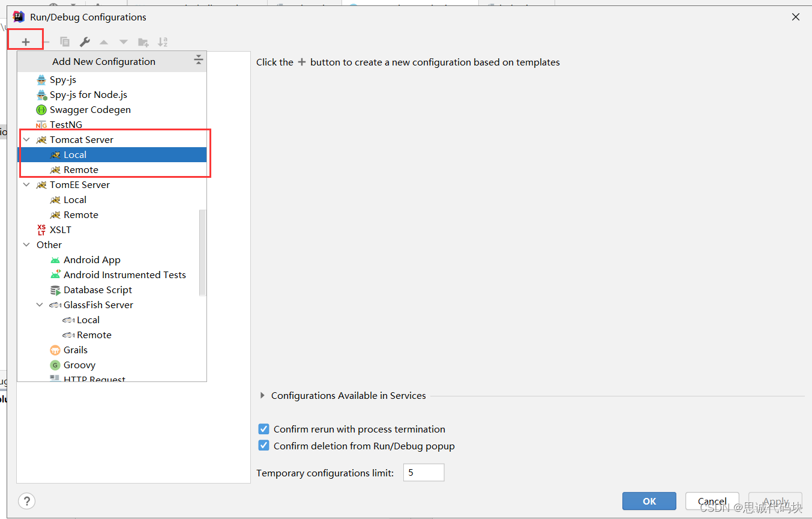Select Local under GlassFish Server

pos(112,320)
